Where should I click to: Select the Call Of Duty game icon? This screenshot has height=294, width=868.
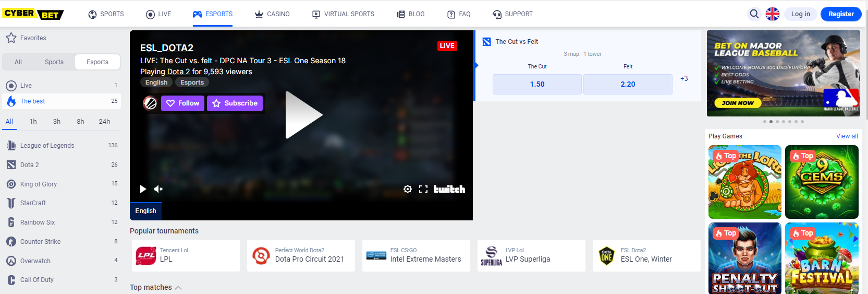(11, 280)
